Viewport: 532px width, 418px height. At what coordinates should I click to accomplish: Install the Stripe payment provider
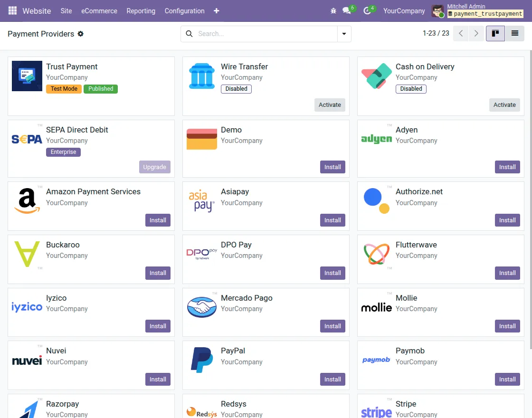[507, 417]
